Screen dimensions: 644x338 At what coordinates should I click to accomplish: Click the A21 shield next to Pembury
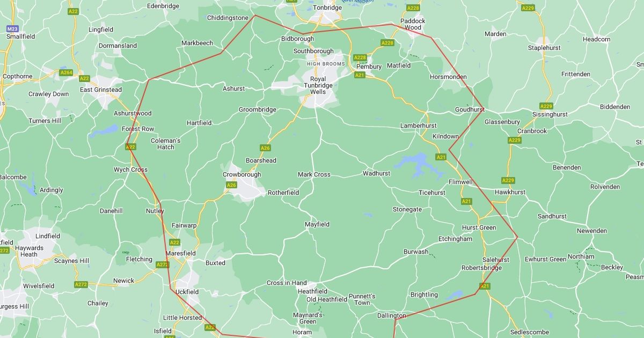click(x=360, y=75)
